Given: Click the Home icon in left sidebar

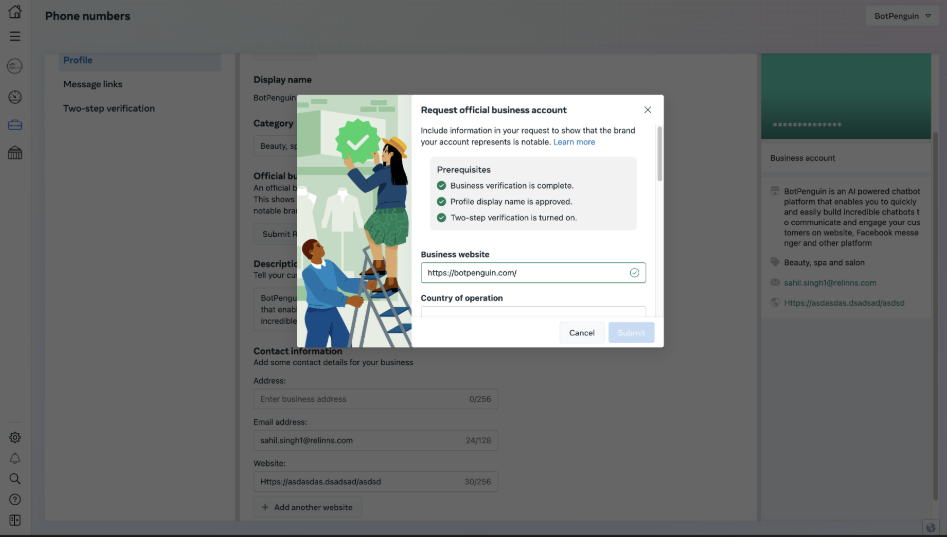Looking at the screenshot, I should coord(14,13).
